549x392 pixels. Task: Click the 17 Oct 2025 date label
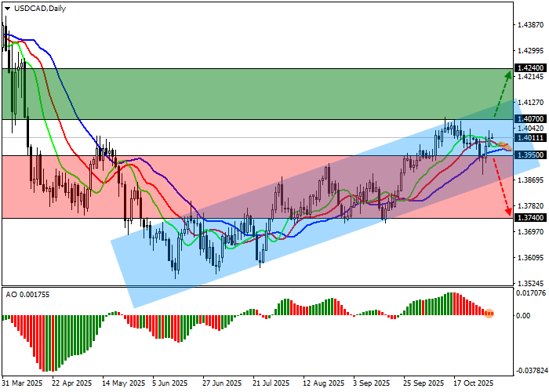(x=473, y=383)
